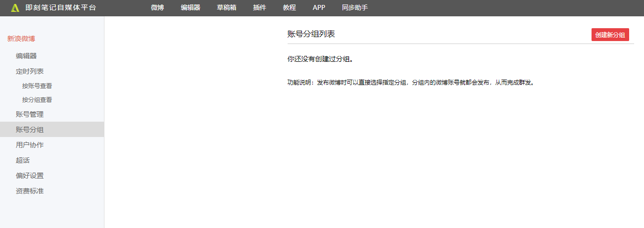
Task: Open the 微博 menu in top bar
Action: pyautogui.click(x=157, y=8)
